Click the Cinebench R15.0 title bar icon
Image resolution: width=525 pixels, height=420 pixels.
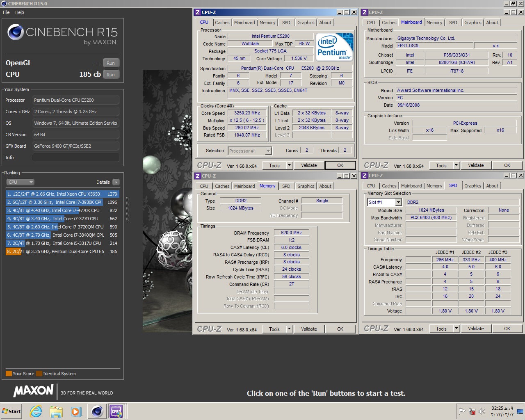pyautogui.click(x=4, y=4)
